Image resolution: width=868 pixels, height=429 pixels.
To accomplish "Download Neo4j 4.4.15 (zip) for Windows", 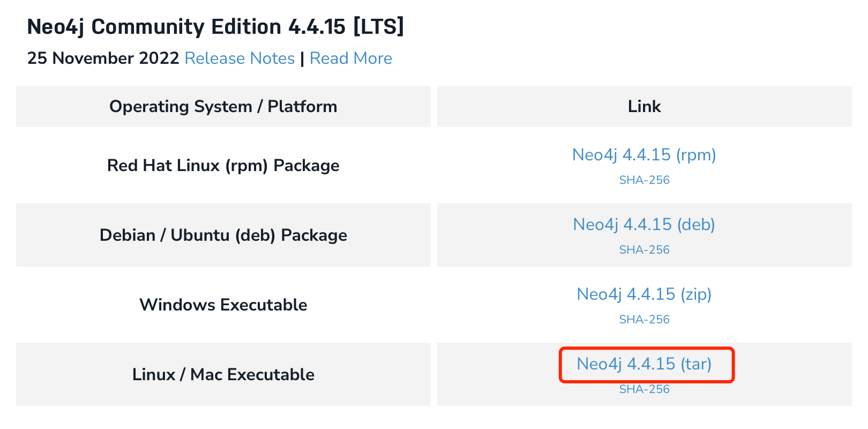I will pyautogui.click(x=644, y=295).
